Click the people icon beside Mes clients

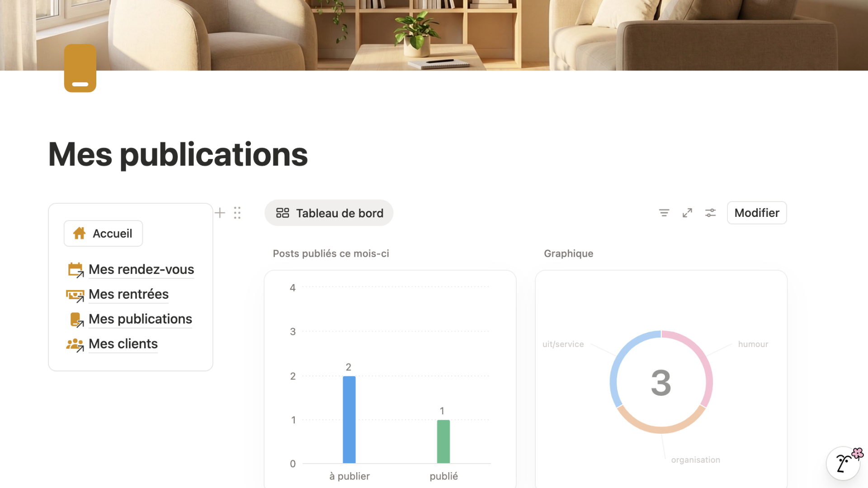(x=75, y=345)
